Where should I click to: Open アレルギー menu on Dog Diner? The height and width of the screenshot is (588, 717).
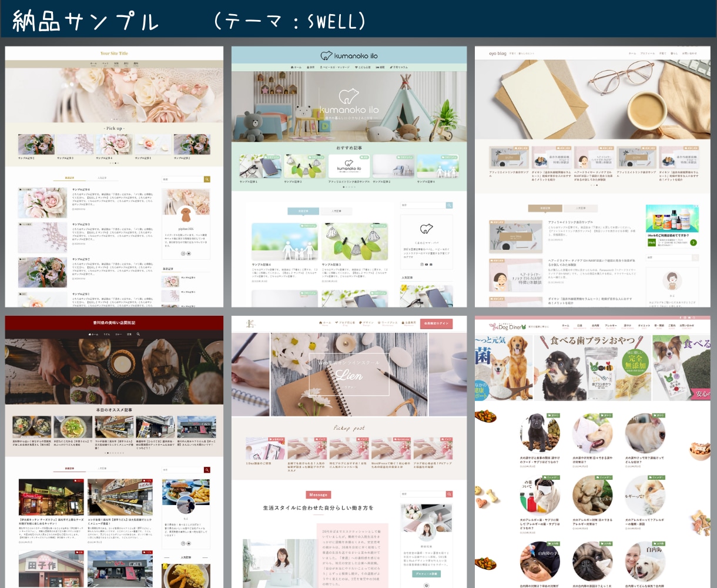[611, 326]
